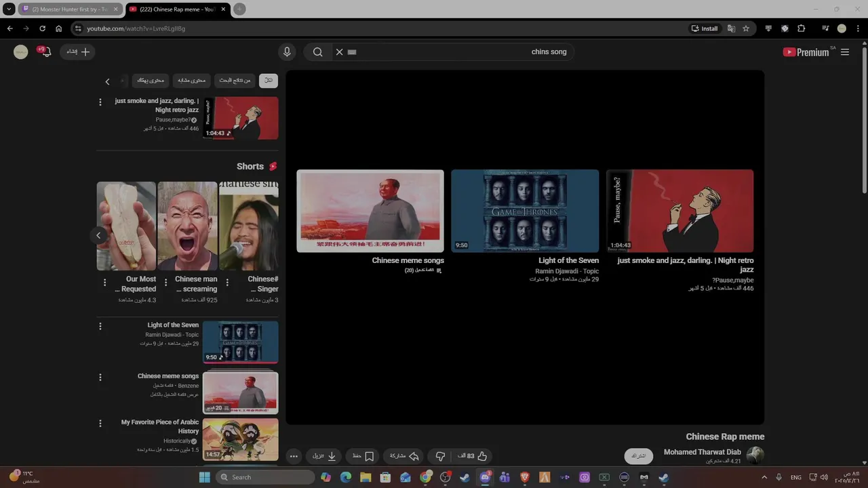This screenshot has height=488, width=868.
Task: Show previous Shorts using shelf arrow
Action: (98, 235)
